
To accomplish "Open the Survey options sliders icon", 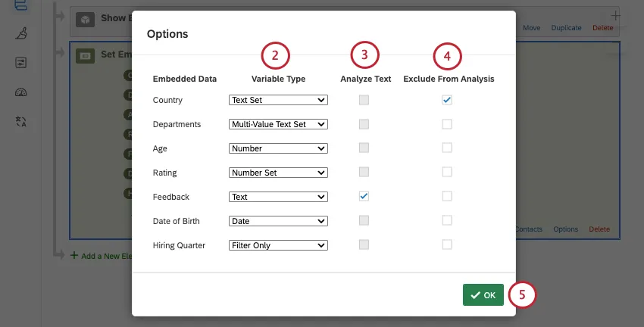I will coord(21,63).
